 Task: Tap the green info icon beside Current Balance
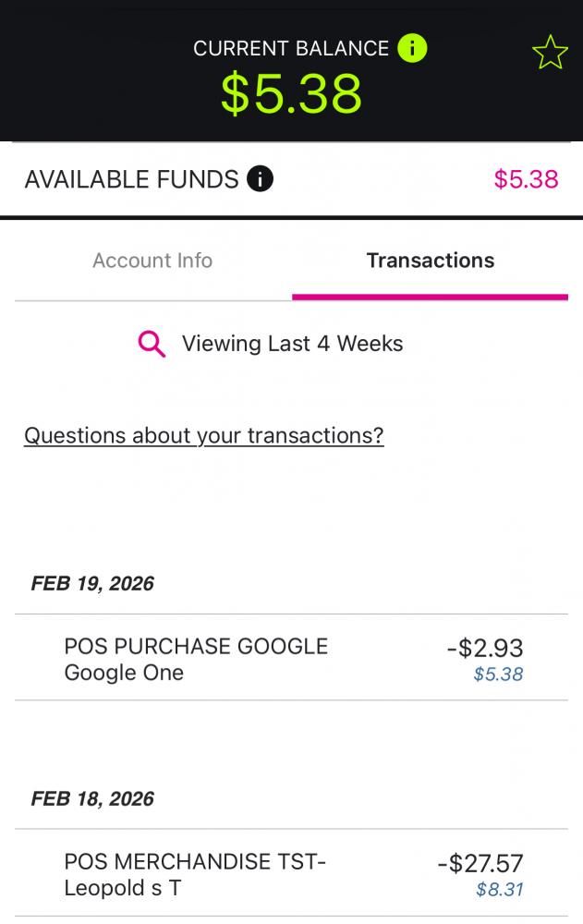click(x=412, y=48)
